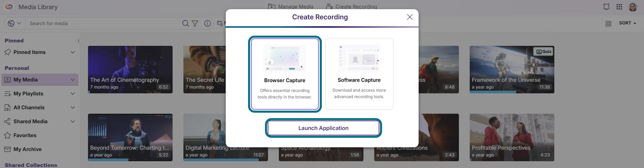
Task: Click the My Playlists list icon
Action: [7, 94]
